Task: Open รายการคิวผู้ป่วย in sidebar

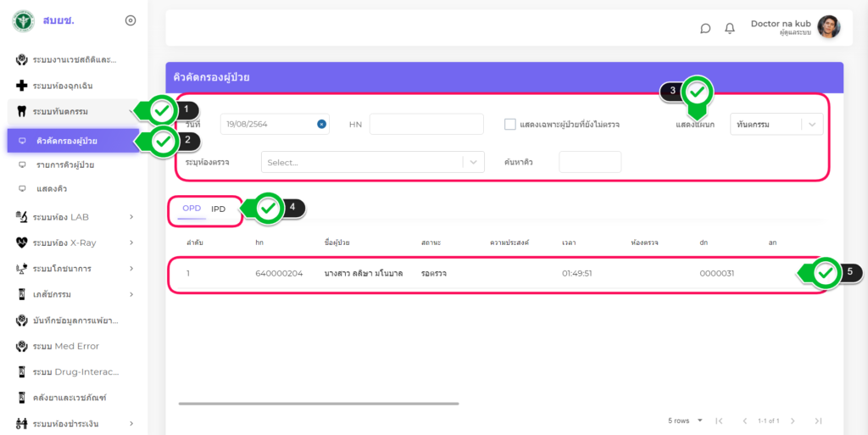Action: tap(65, 164)
